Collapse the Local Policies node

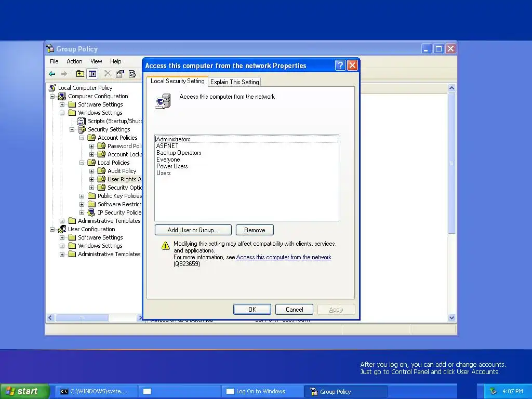82,163
